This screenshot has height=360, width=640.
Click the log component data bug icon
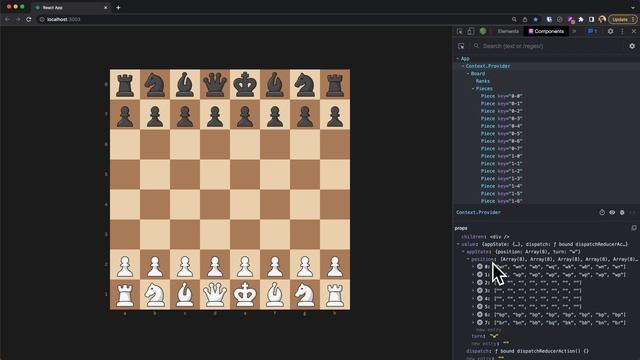[x=622, y=212]
